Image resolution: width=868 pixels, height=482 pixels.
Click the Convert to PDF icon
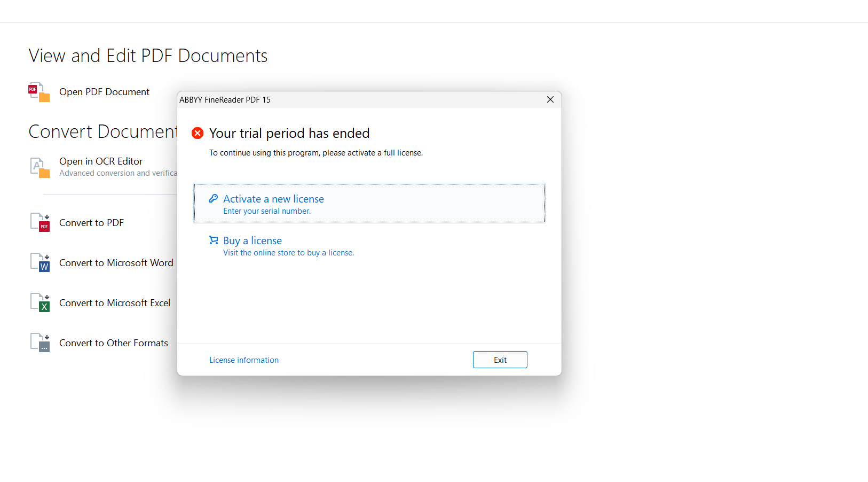[x=40, y=222]
